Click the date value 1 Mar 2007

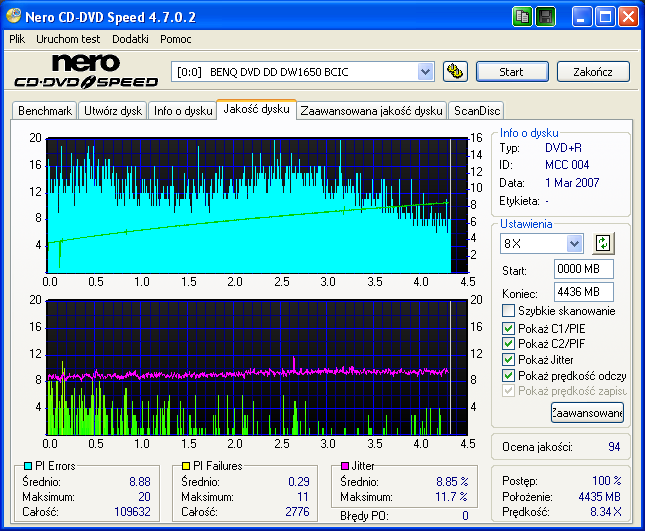pos(572,183)
